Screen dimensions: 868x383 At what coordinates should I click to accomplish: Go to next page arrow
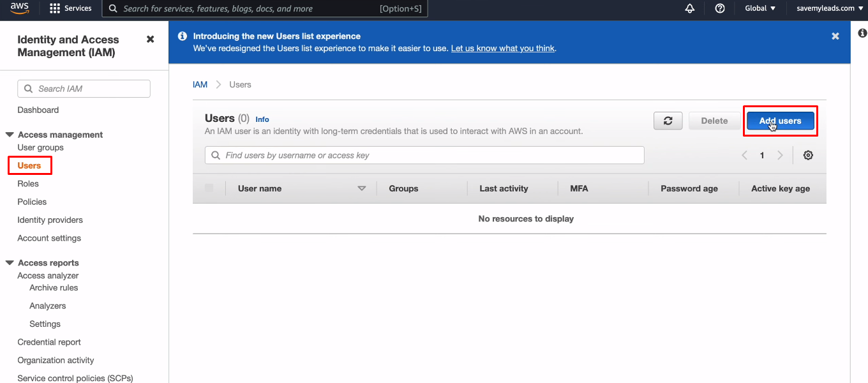(780, 155)
